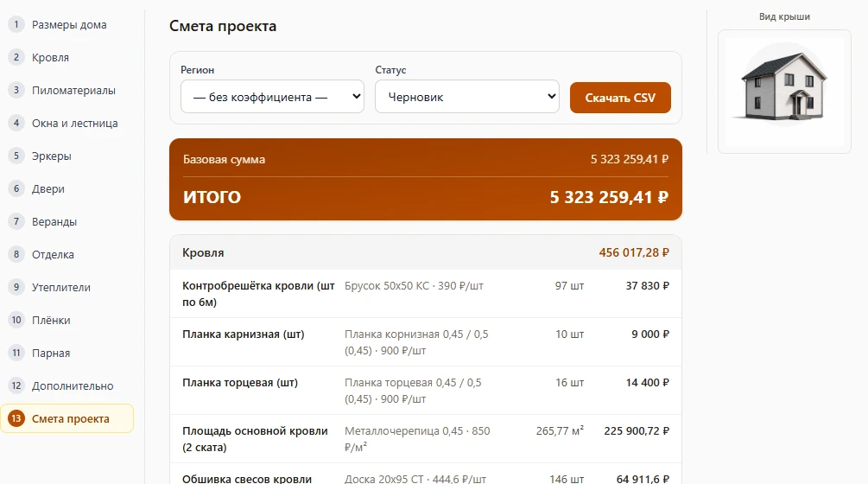Click the 9 000 ₽ cost cell
Image resolution: width=868 pixels, height=484 pixels.
[649, 334]
